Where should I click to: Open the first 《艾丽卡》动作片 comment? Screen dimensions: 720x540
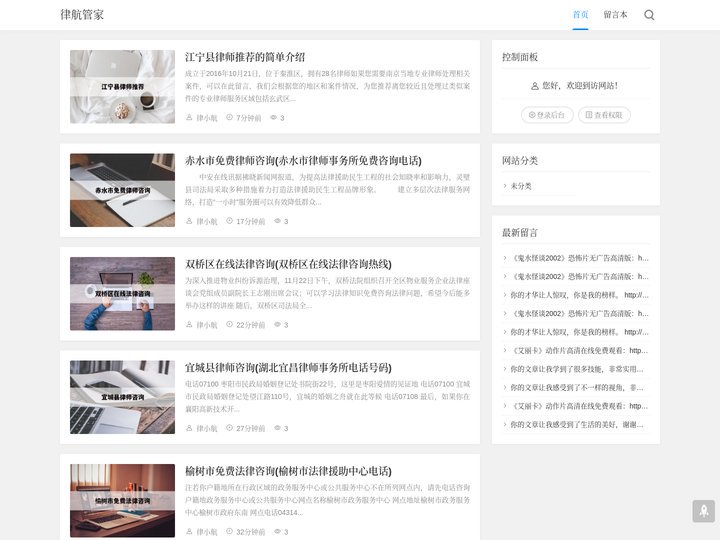click(x=579, y=350)
